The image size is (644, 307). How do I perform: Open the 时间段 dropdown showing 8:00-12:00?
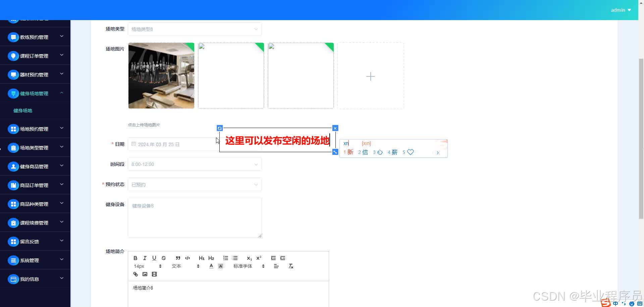point(195,164)
